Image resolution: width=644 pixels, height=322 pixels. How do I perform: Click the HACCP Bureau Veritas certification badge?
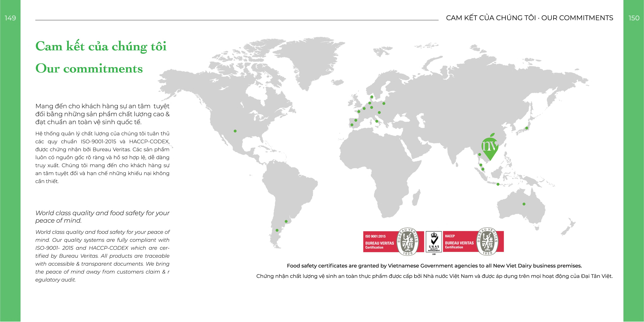coord(473,242)
